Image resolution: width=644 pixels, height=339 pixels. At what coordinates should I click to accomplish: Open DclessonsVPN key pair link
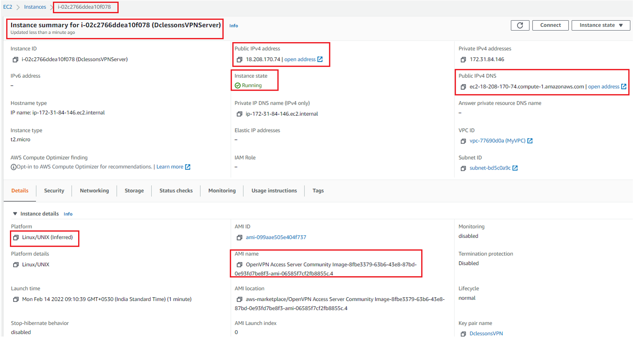(x=486, y=334)
